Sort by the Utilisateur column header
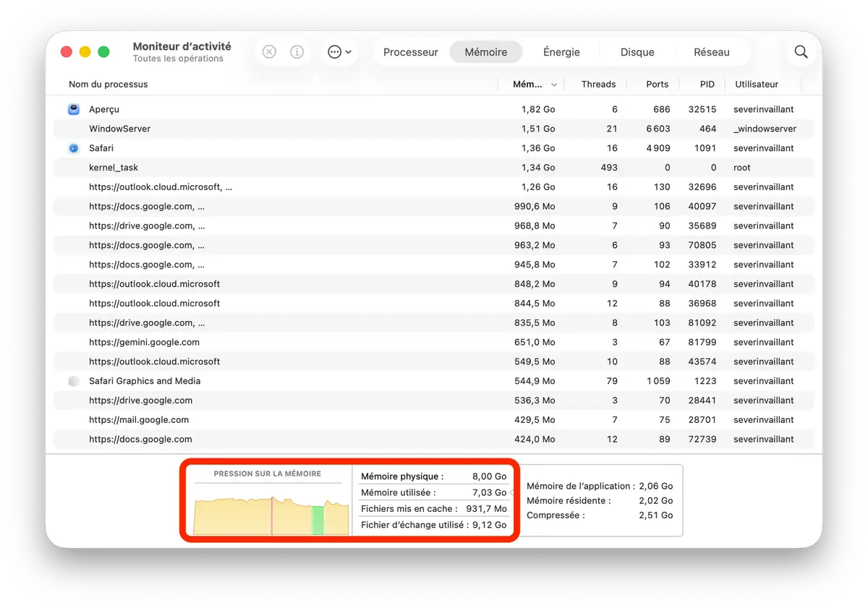This screenshot has height=608, width=868. coord(757,85)
